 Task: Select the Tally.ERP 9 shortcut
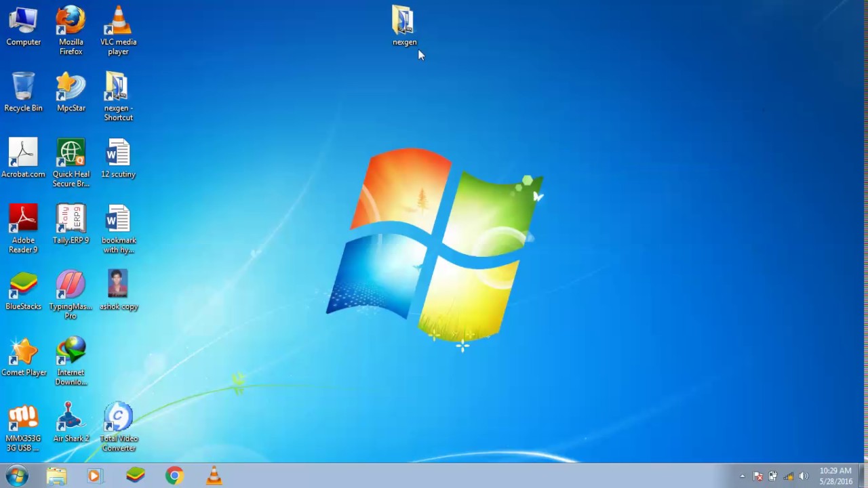[x=71, y=224]
